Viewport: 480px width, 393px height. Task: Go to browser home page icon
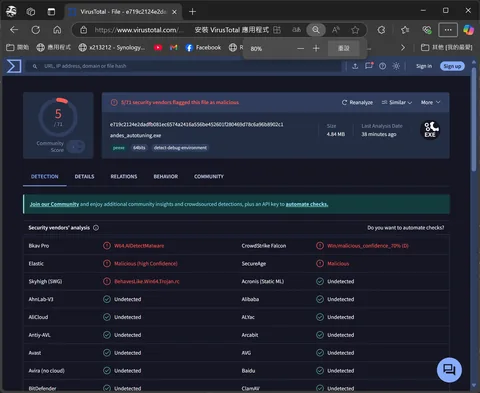coord(57,30)
